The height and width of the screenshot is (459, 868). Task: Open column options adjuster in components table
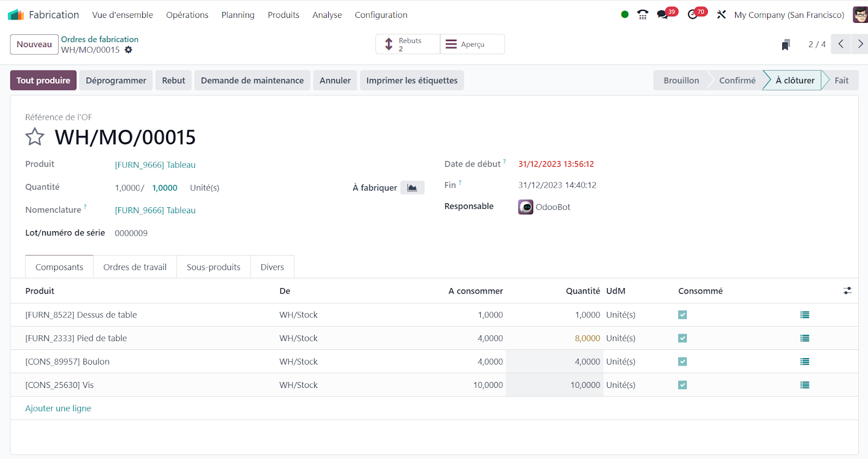(x=847, y=291)
